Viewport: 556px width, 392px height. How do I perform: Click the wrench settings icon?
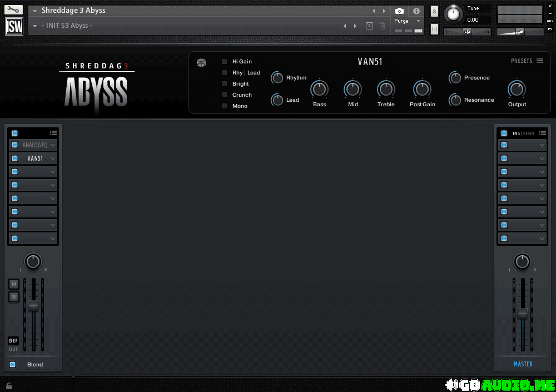point(14,10)
